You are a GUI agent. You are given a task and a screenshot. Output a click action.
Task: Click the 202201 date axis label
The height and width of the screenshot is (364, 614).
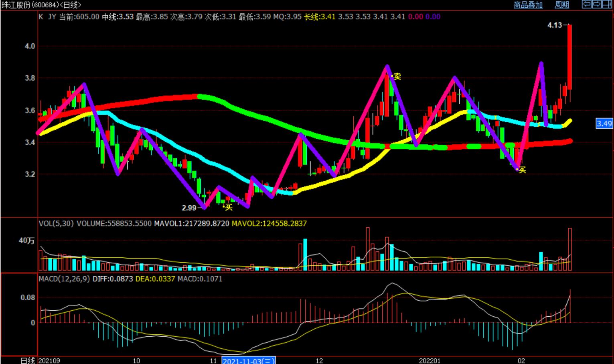pos(430,360)
